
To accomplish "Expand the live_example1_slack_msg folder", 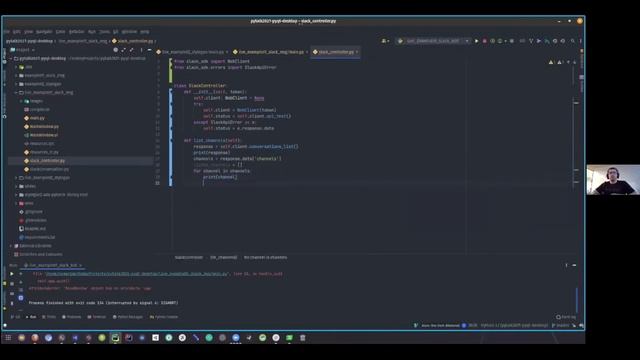I will pos(17,76).
